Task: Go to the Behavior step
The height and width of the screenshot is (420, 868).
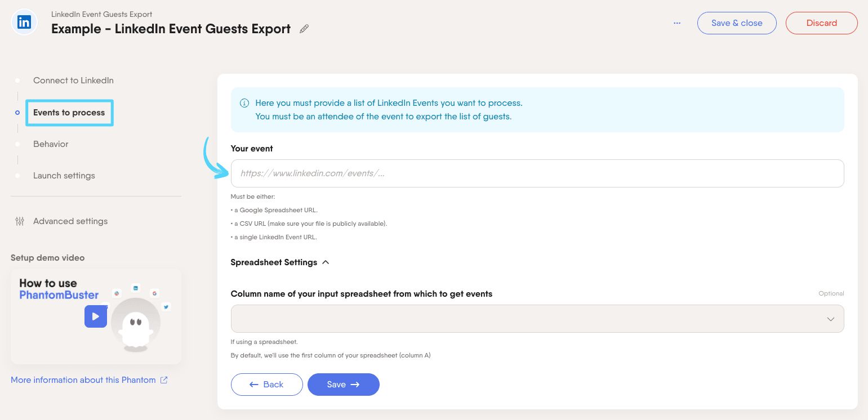Action: [51, 144]
